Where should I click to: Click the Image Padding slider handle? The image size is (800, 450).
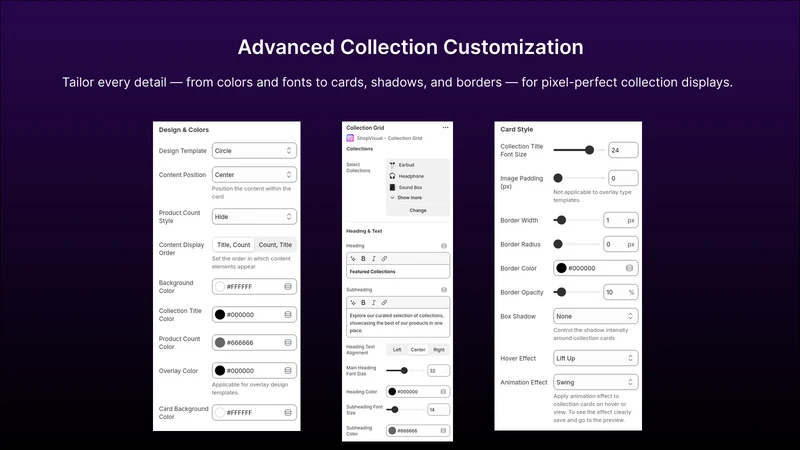[x=558, y=178]
